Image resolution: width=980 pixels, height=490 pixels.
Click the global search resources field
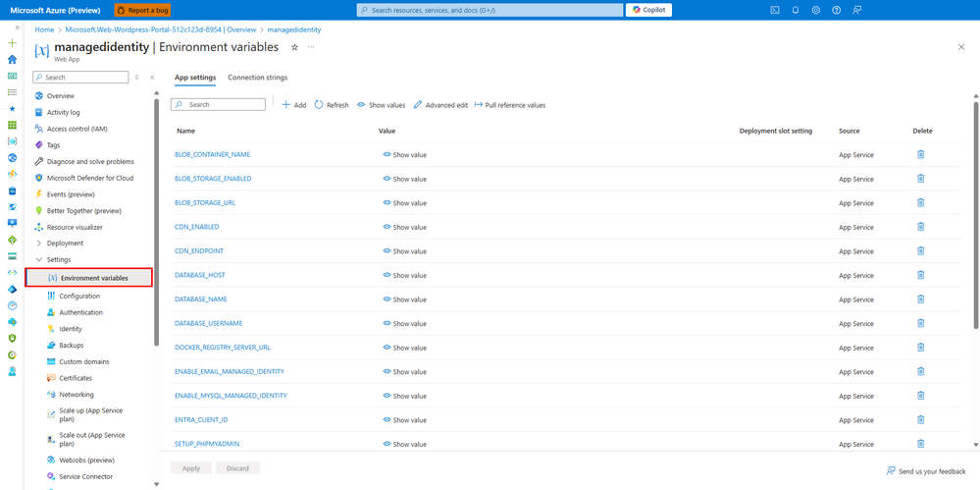tap(490, 10)
